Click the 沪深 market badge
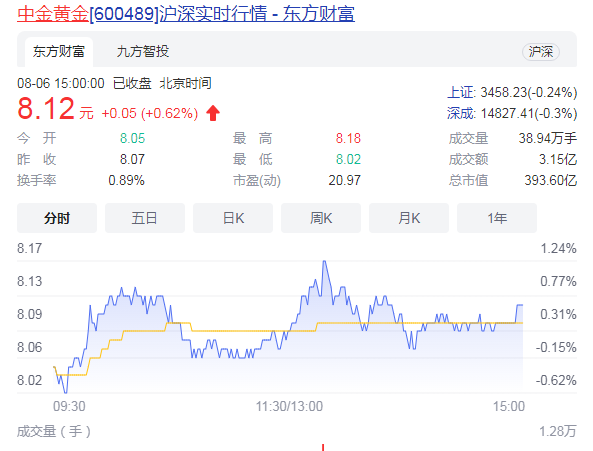The width and height of the screenshot is (593, 451). click(541, 52)
